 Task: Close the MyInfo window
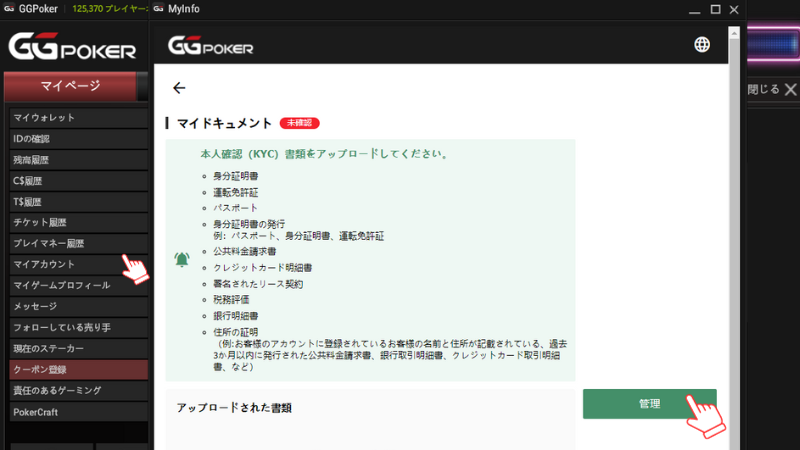pos(734,9)
